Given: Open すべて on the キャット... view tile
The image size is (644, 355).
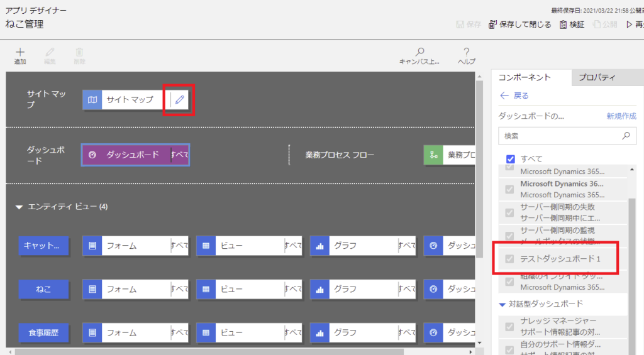Looking at the screenshot, I should click(x=293, y=246).
